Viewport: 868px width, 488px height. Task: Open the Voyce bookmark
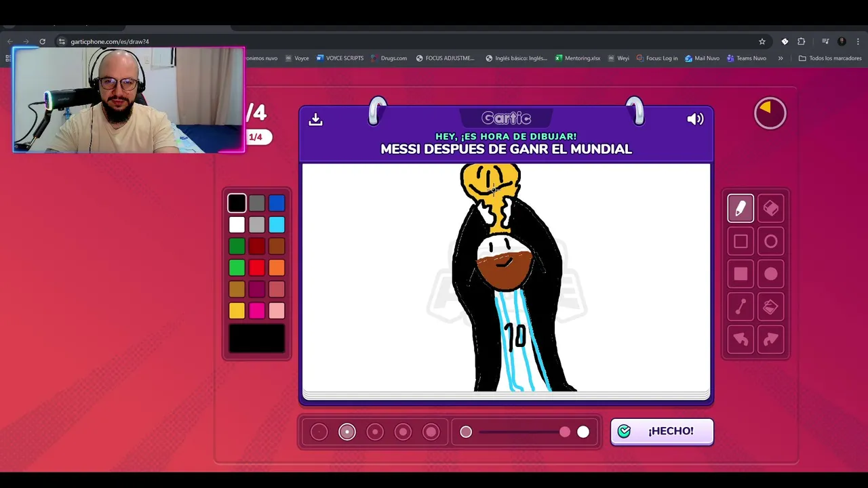coord(297,58)
